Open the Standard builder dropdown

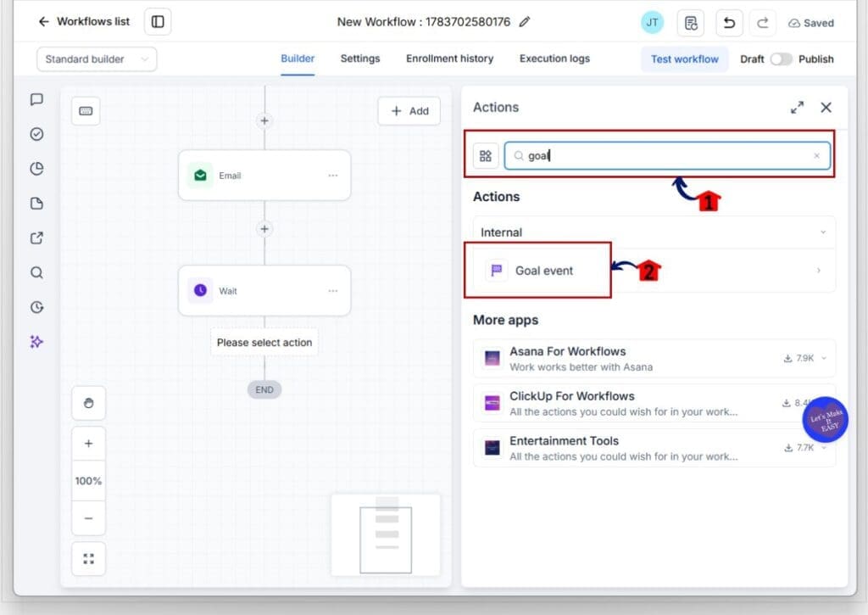pyautogui.click(x=97, y=59)
